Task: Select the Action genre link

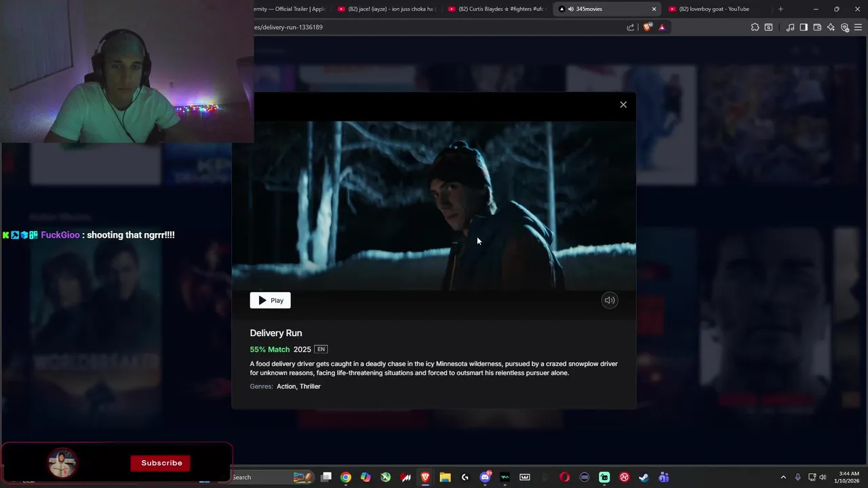Action: coord(286,386)
